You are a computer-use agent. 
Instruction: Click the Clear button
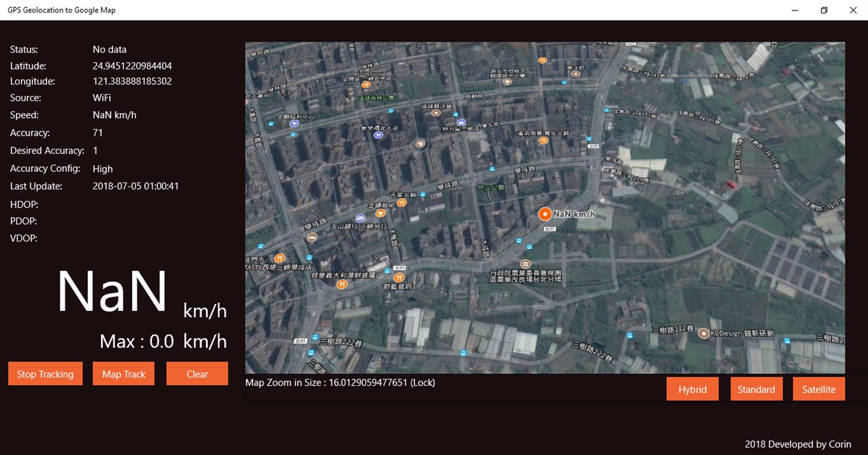(x=197, y=374)
